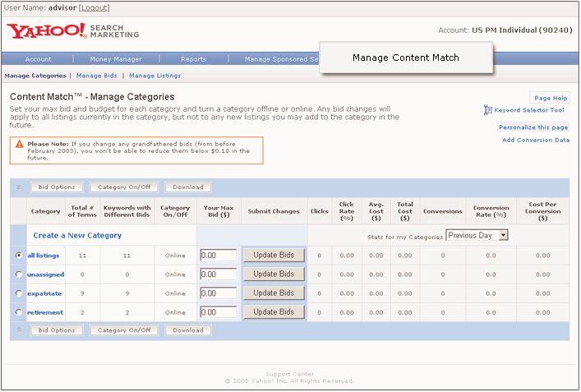Screen dimensions: 581x392
Task: Open the top Category On/Off button
Action: click(x=124, y=187)
